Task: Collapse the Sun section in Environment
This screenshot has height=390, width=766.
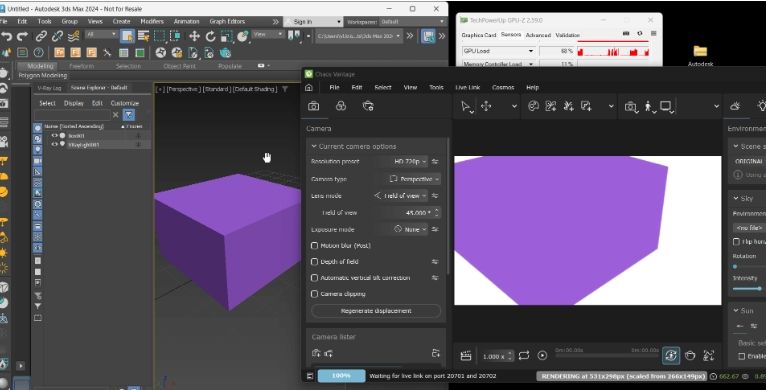Action: click(736, 310)
